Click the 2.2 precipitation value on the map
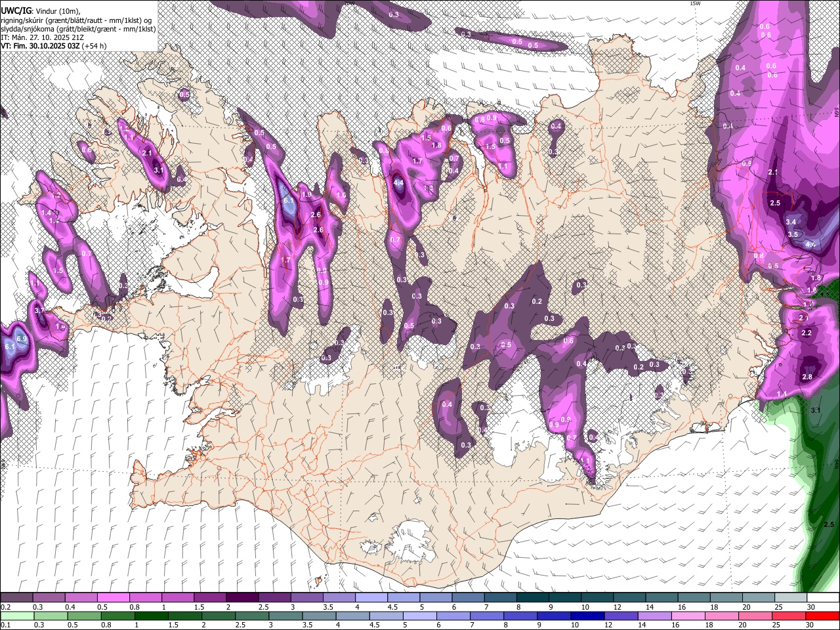This screenshot has height=630, width=840. (807, 333)
